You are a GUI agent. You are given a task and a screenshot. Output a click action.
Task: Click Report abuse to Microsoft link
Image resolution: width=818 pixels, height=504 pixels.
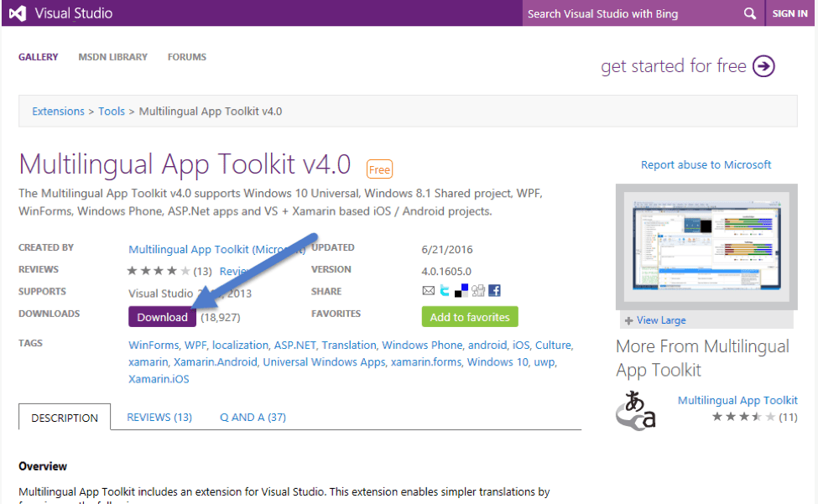[706, 164]
